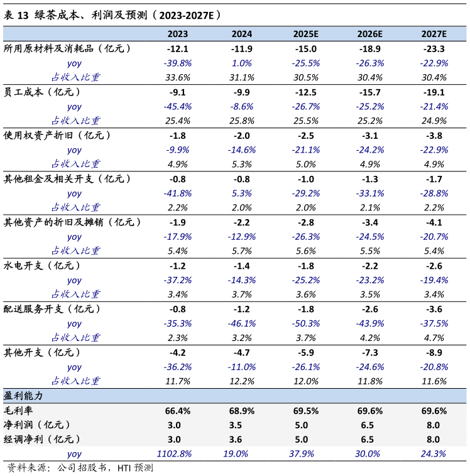Select the -50.3% yoy value

pyautogui.click(x=306, y=324)
